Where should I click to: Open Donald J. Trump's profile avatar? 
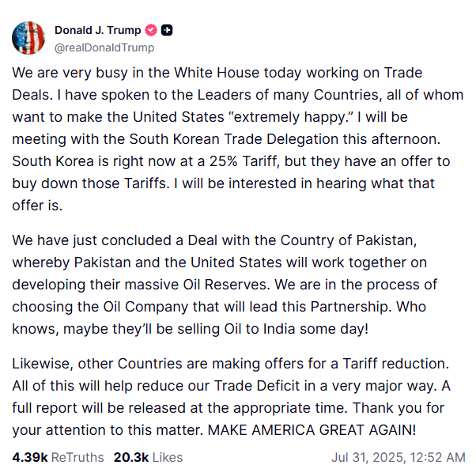click(x=28, y=37)
